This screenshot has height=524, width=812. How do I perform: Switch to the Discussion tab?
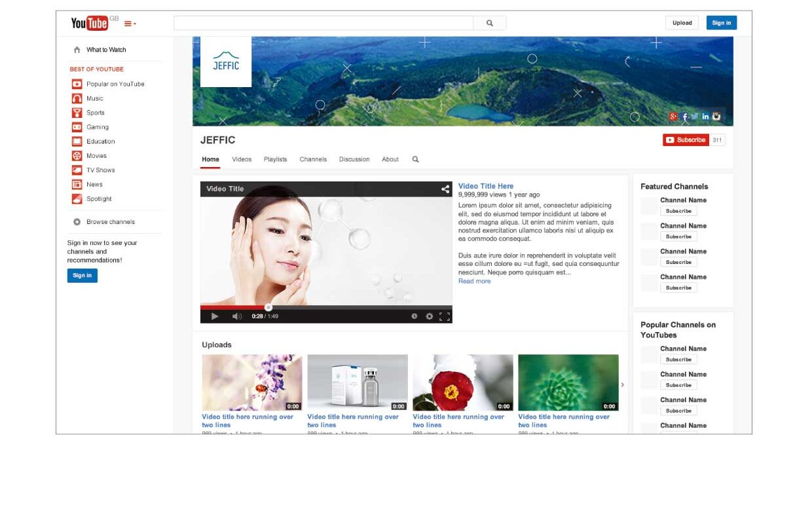354,160
